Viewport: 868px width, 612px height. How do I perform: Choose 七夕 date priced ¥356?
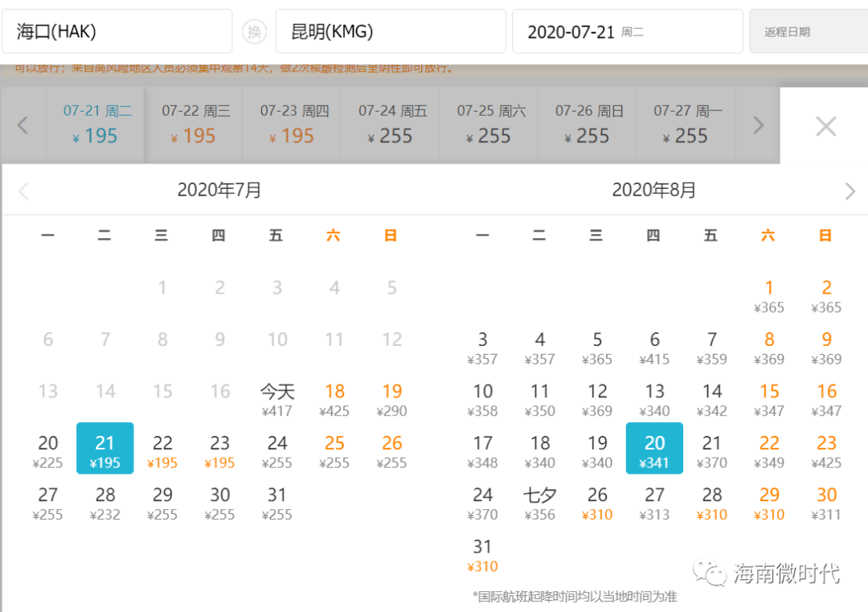pyautogui.click(x=539, y=503)
